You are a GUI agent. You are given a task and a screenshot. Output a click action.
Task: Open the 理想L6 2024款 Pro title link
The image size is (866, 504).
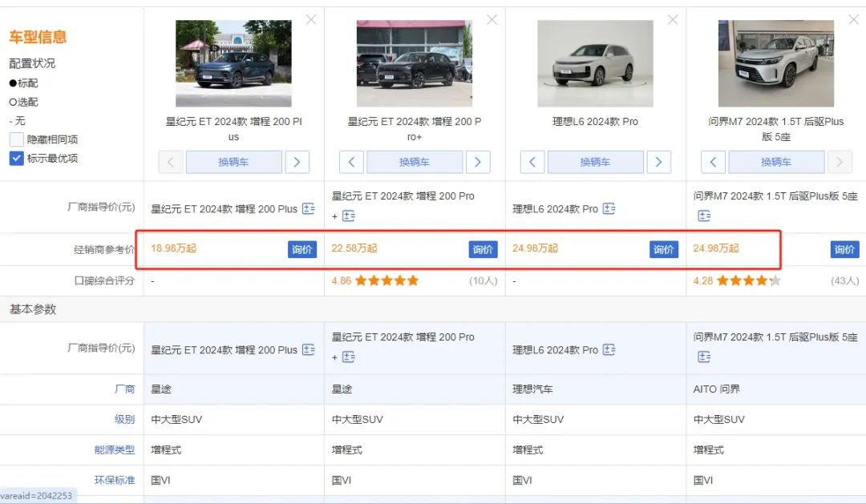[595, 122]
